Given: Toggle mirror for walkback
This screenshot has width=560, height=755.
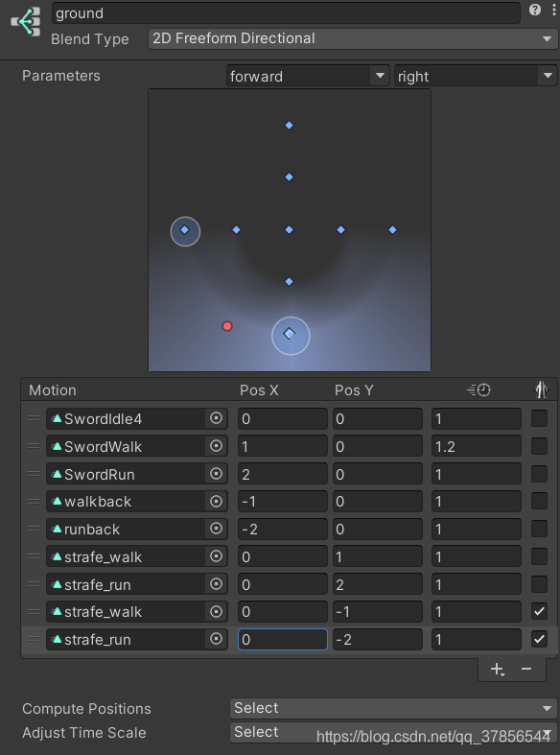Looking at the screenshot, I should click(x=539, y=501).
